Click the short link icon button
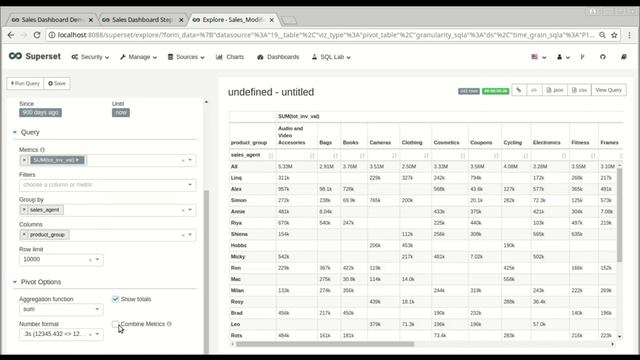This screenshot has height=360, width=640. point(519,90)
